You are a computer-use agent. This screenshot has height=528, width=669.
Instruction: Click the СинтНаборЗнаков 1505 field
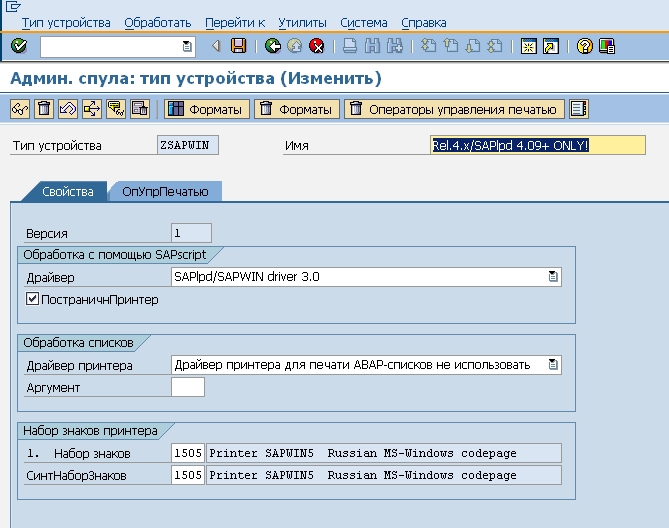[x=188, y=475]
